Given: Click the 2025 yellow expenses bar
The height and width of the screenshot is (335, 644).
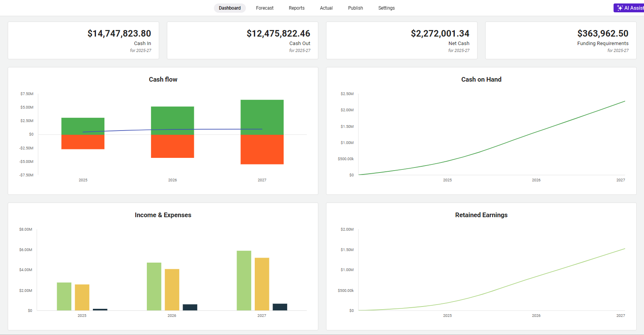Looking at the screenshot, I should click(x=82, y=297).
